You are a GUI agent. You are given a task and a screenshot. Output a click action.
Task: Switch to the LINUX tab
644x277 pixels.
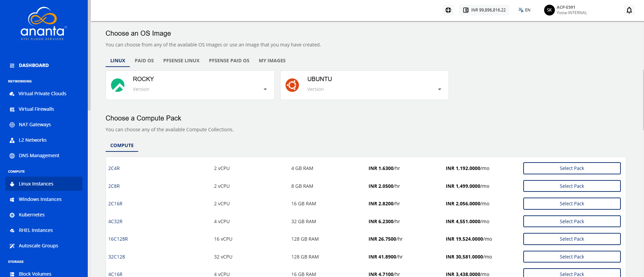point(118,61)
